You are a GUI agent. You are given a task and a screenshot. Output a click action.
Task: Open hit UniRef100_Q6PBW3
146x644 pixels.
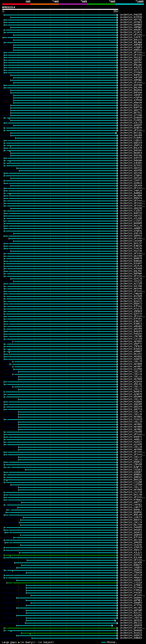pyautogui.click(x=131, y=25)
